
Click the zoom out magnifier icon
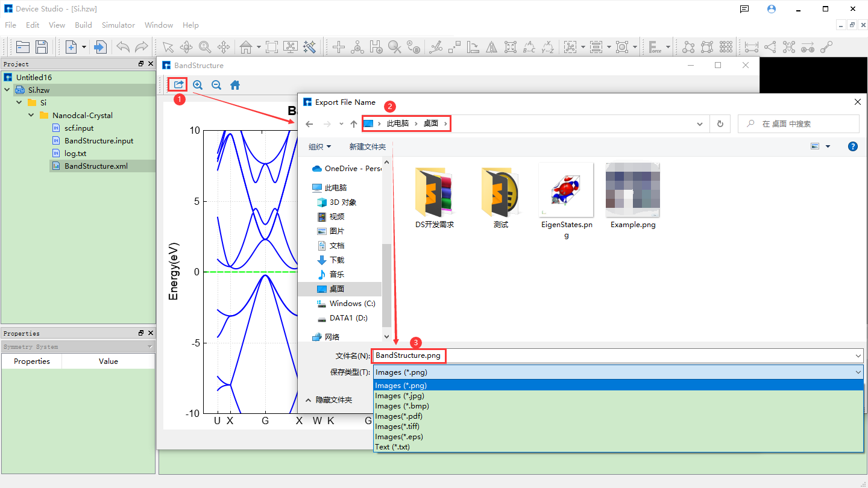(x=216, y=86)
